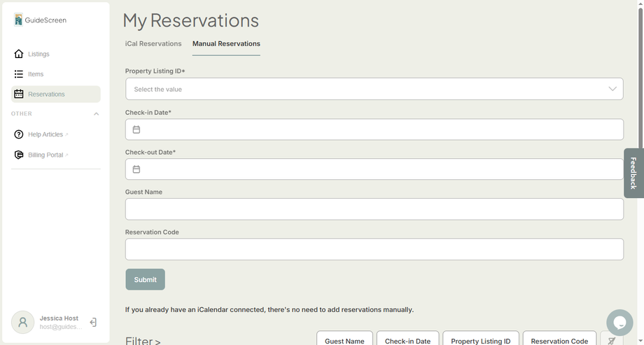Expand the Filter section
This screenshot has height=345, width=644.
click(143, 341)
